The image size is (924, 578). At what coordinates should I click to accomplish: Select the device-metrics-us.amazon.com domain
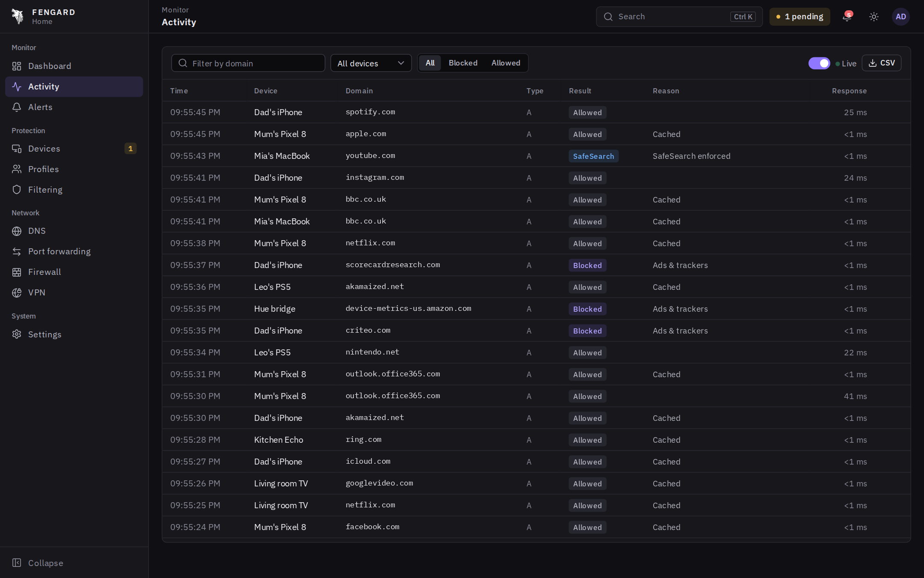pyautogui.click(x=408, y=309)
